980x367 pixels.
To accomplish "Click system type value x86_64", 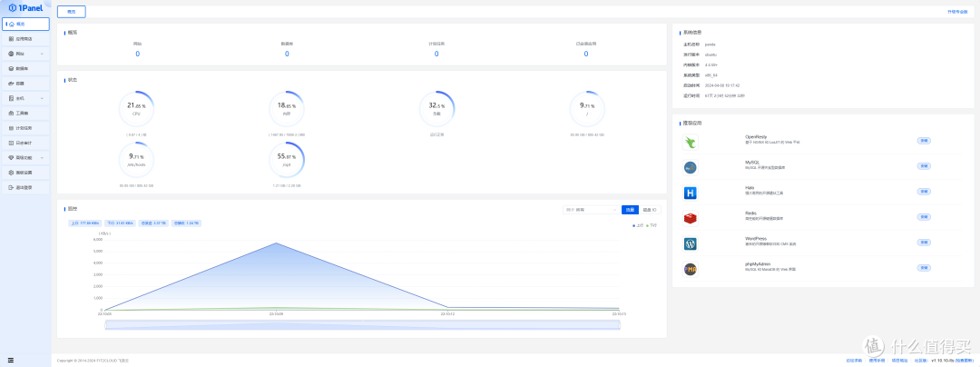I will [x=711, y=75].
